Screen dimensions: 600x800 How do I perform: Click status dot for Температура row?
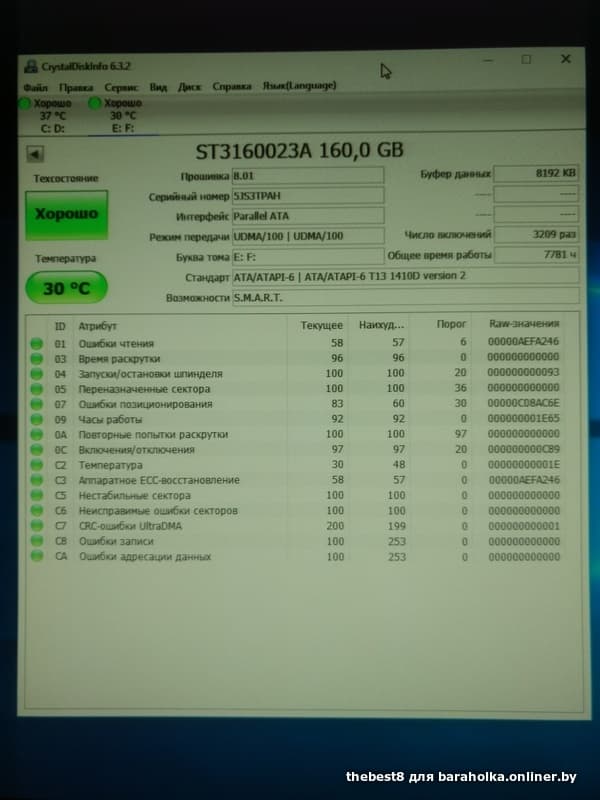coord(36,465)
